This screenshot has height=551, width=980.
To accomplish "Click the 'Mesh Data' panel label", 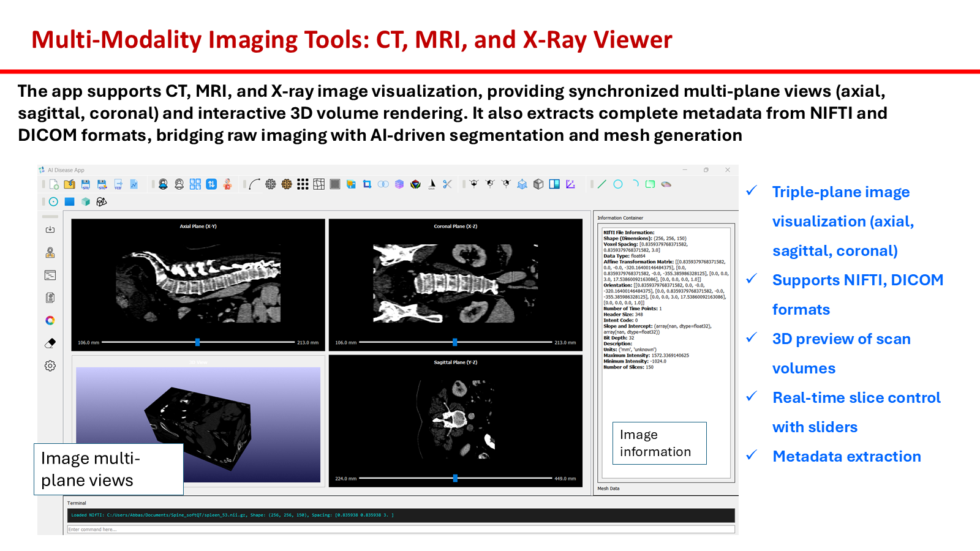I will click(x=608, y=489).
